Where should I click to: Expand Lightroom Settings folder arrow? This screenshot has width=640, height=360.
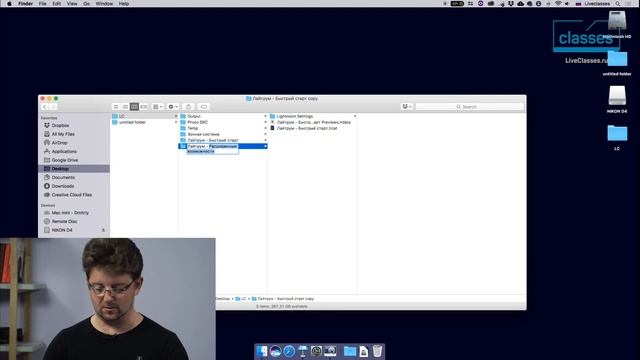tap(355, 116)
